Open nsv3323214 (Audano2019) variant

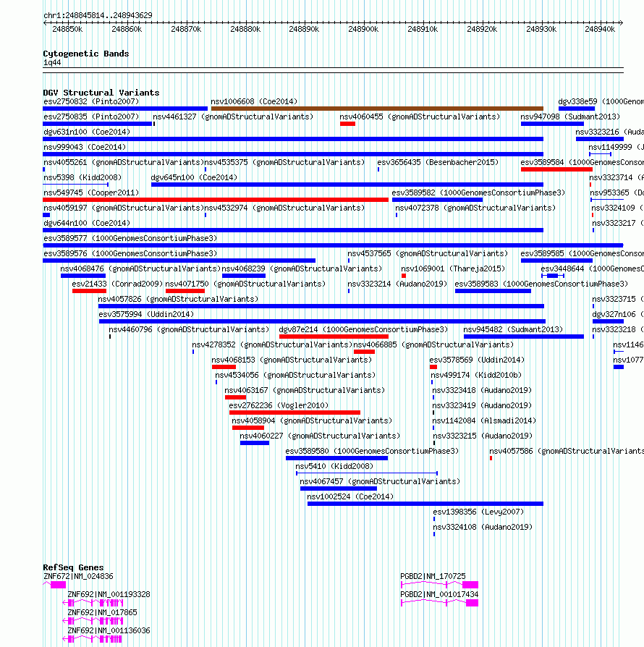(x=397, y=284)
